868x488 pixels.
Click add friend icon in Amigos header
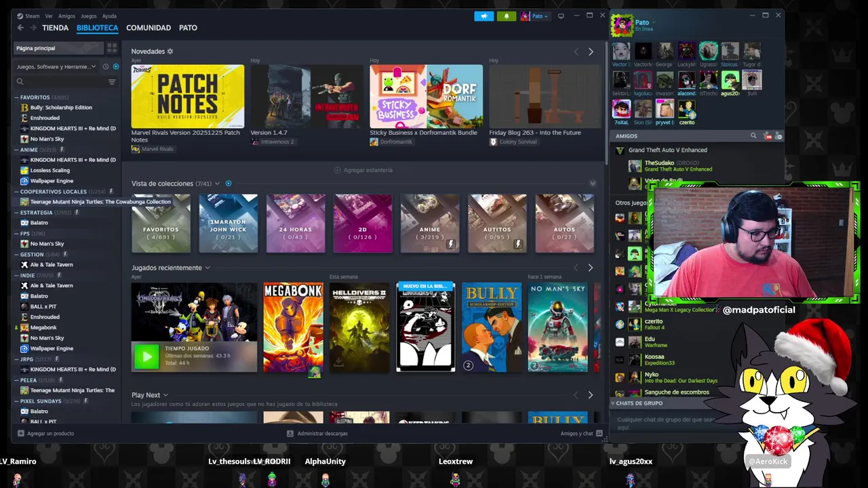[x=778, y=136]
